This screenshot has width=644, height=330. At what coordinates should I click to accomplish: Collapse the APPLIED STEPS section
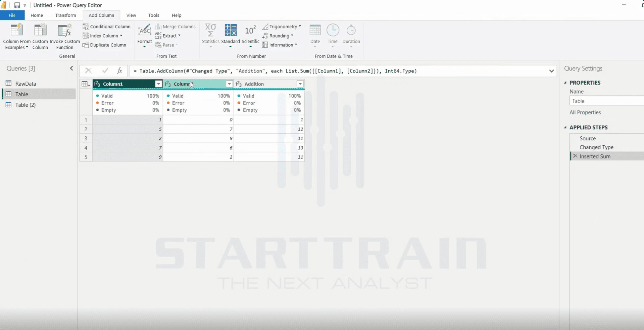coord(565,128)
